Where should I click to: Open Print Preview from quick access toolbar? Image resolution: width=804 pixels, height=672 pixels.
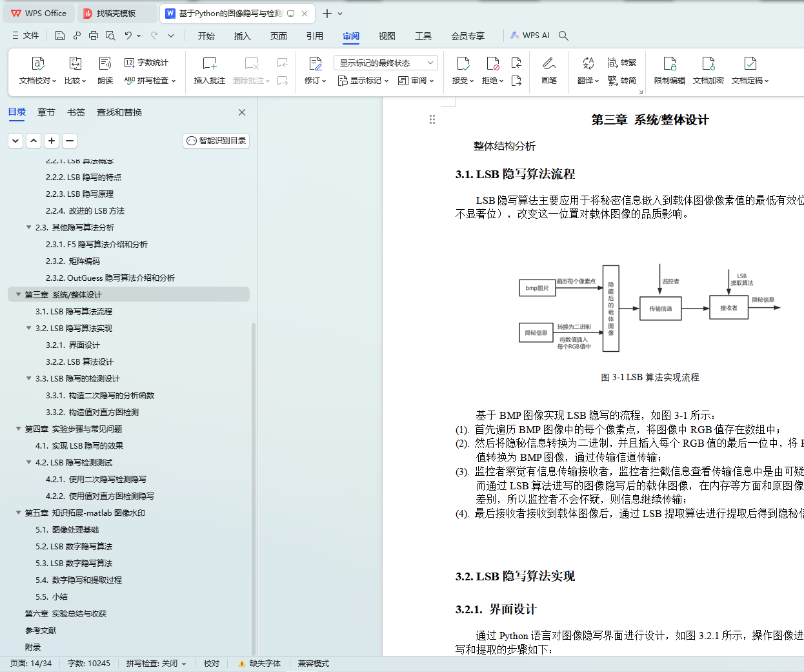pyautogui.click(x=110, y=36)
